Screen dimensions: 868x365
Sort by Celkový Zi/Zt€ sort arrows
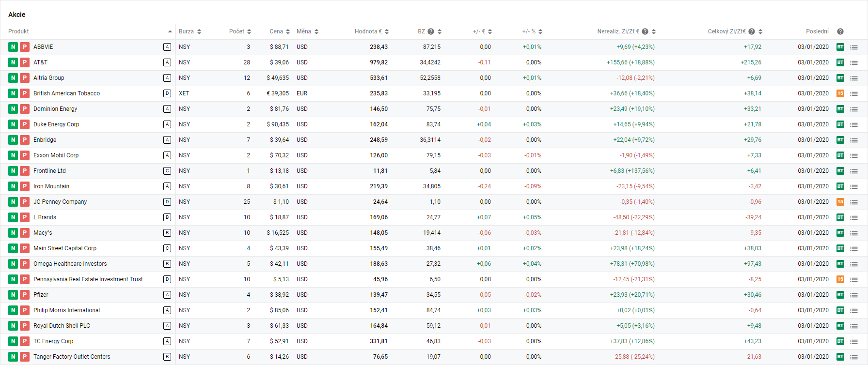click(x=760, y=31)
